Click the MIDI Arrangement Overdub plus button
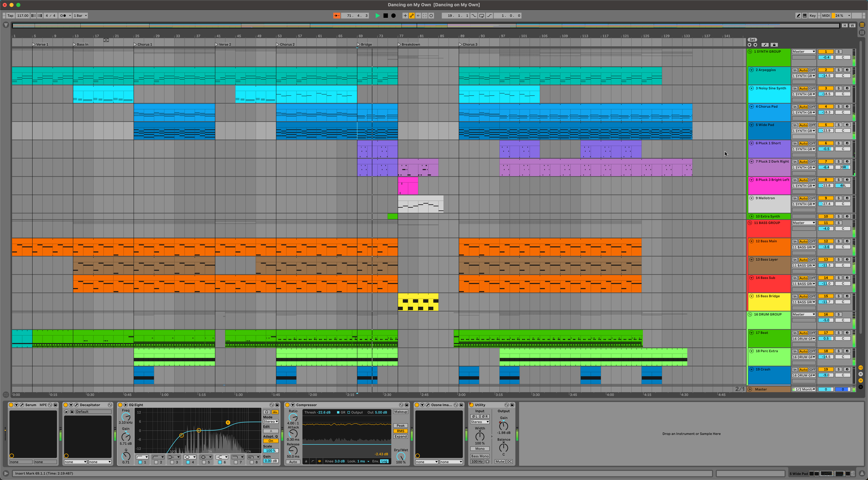 pos(405,15)
